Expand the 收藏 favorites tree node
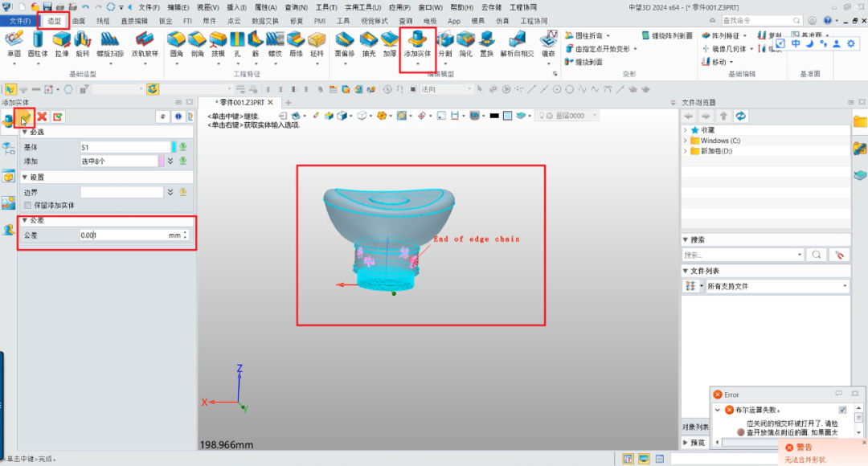 point(686,130)
